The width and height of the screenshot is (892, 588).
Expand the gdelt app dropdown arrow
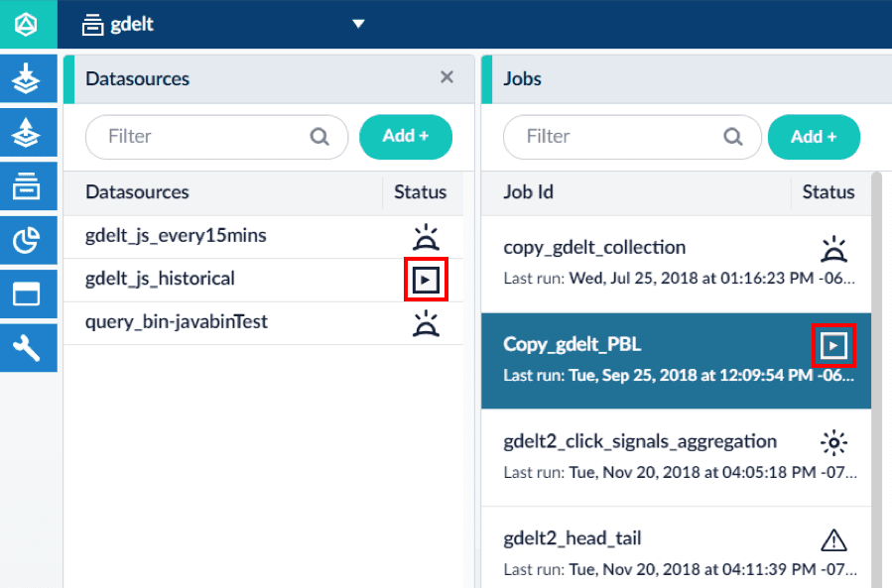coord(358,24)
